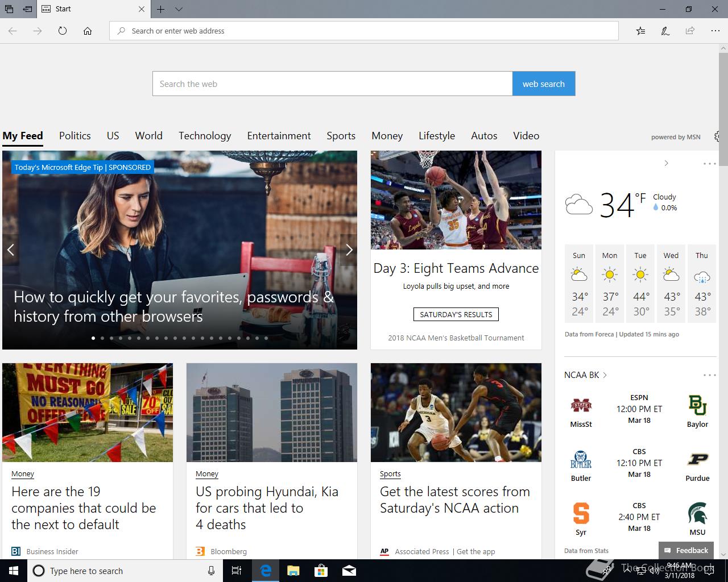This screenshot has width=728, height=582.
Task: Select the first carousel dot
Action: point(93,338)
